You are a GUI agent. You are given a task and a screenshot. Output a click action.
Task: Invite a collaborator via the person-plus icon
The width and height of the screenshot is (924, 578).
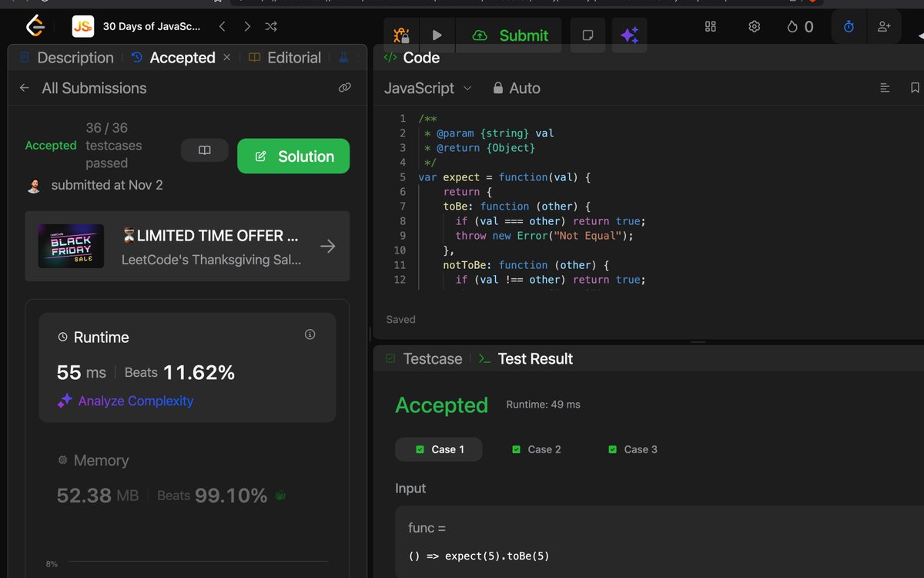[884, 25]
